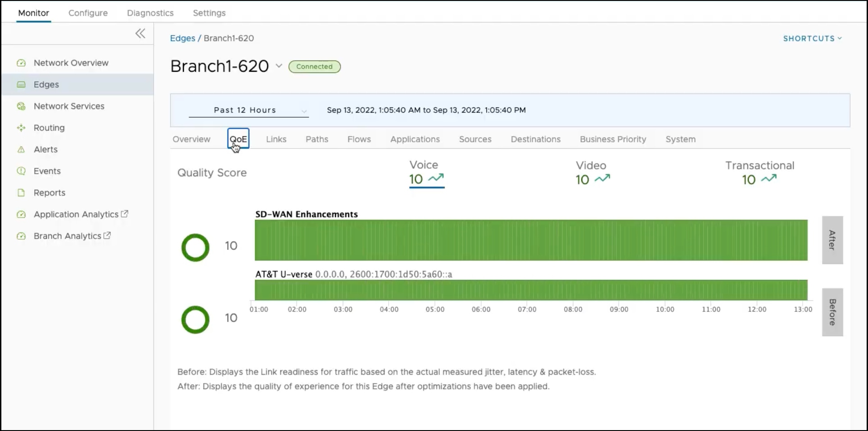Select Edges in the sidebar
This screenshot has width=868, height=431.
click(77, 84)
